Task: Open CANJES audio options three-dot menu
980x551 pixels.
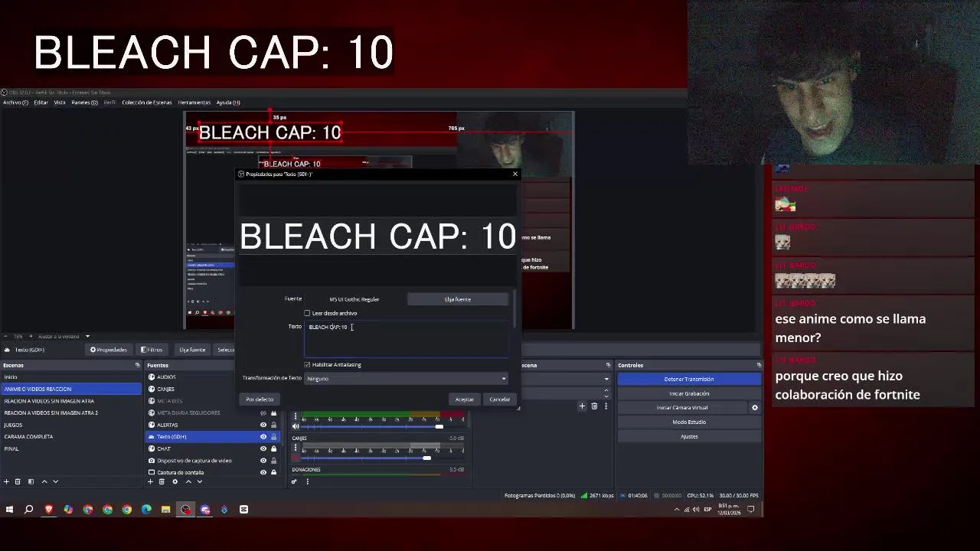Action: pos(296,448)
